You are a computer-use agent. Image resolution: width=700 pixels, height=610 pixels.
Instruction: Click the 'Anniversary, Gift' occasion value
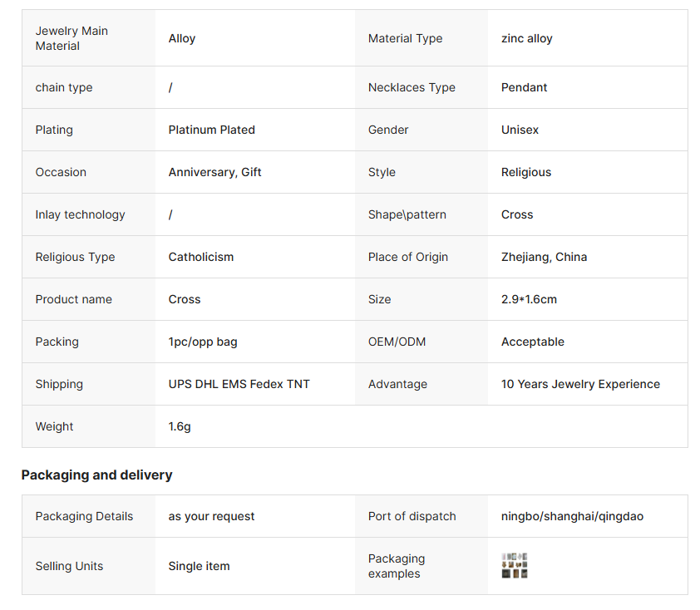tap(214, 172)
